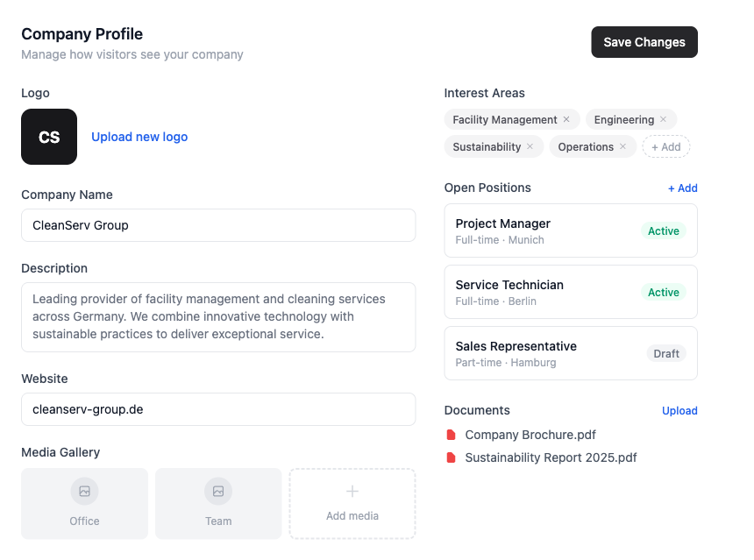Open the + Add chip for Interest Areas
Image resolution: width=754 pixels, height=560 pixels.
pyautogui.click(x=665, y=146)
